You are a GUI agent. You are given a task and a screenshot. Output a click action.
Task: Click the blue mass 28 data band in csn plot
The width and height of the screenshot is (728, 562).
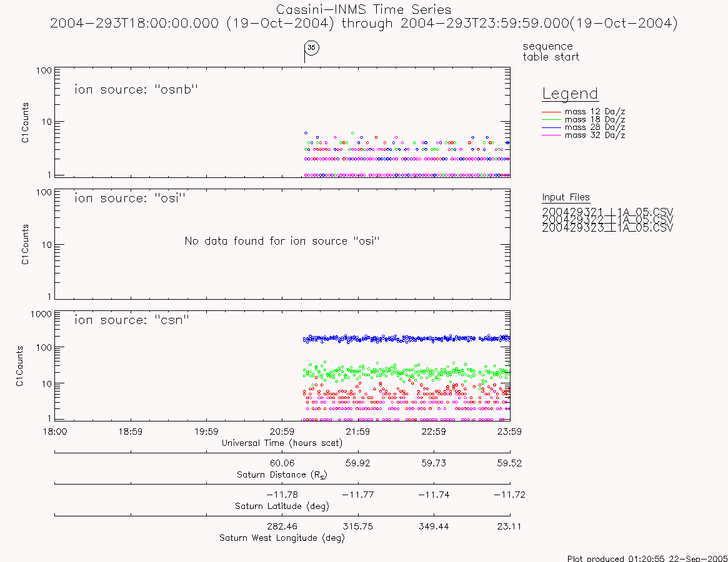coord(407,339)
